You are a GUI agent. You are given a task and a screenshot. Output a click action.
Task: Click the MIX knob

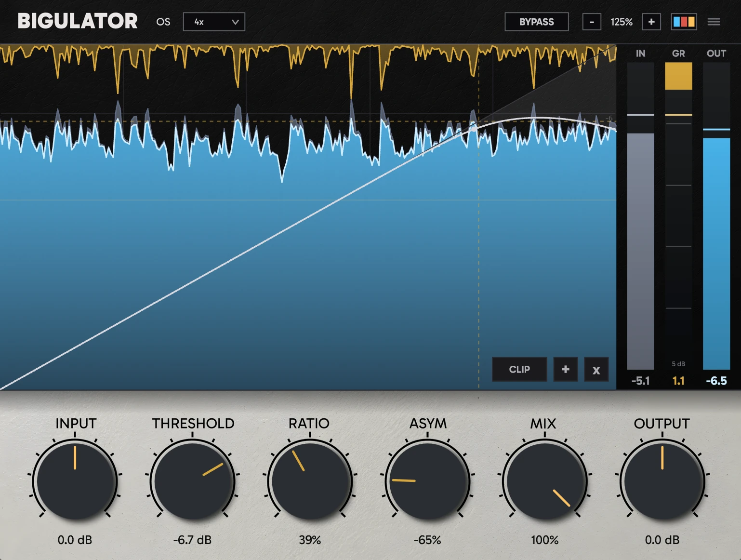click(x=545, y=480)
